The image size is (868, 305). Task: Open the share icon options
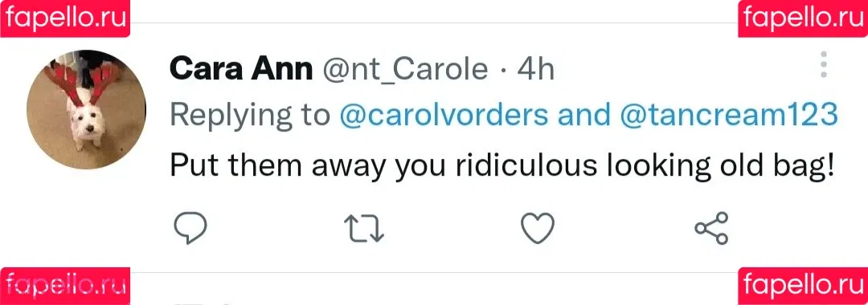click(712, 228)
